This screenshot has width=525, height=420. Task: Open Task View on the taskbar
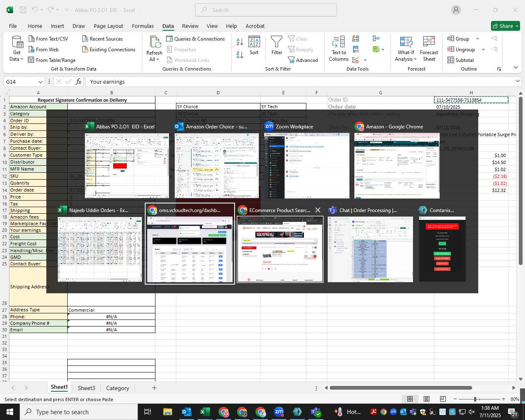148,412
